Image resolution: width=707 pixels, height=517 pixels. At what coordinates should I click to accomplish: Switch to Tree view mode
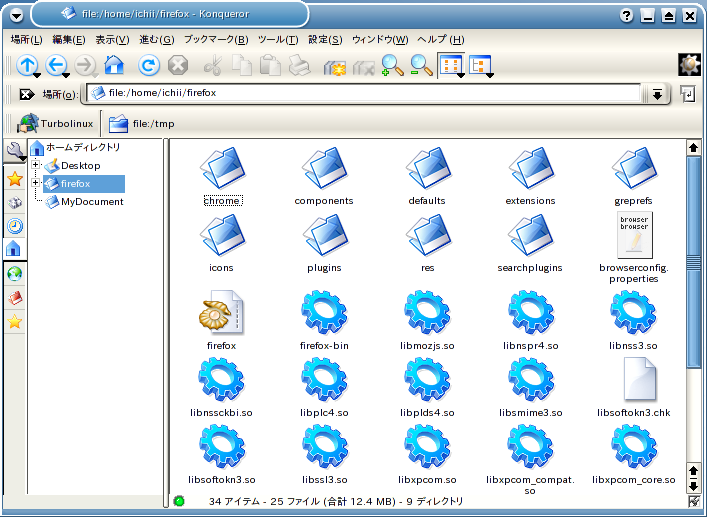(480, 66)
